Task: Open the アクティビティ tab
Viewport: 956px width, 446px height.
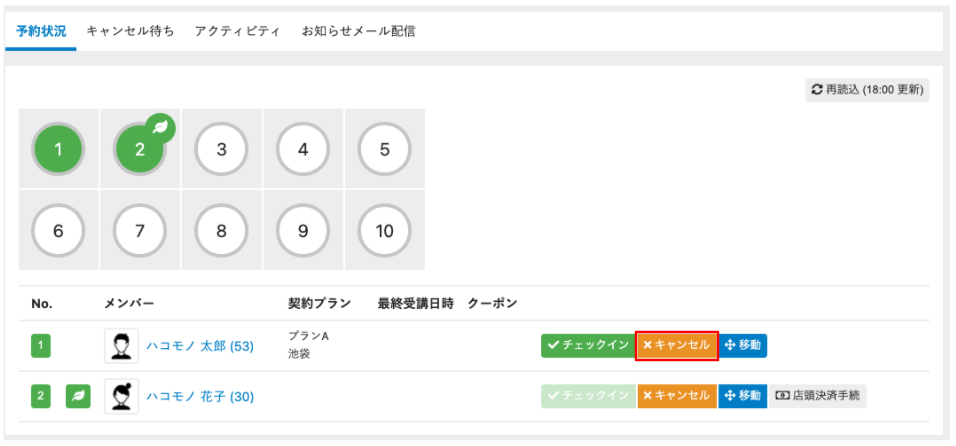Action: pos(238,31)
